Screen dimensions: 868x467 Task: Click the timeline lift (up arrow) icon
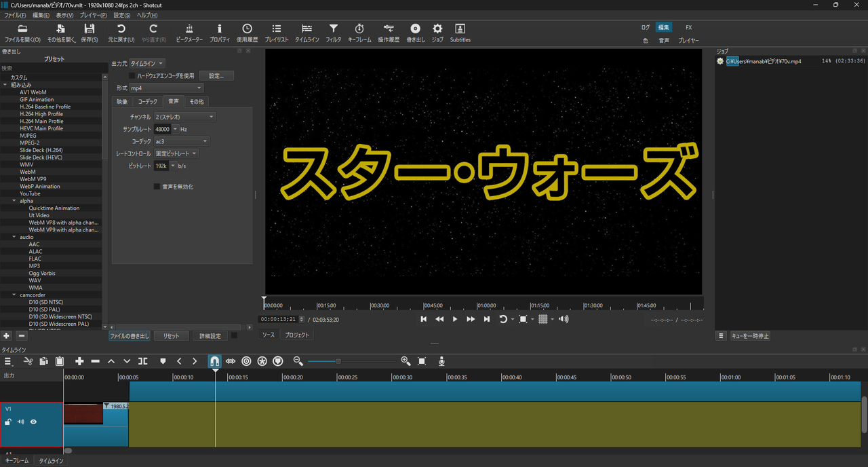pos(111,361)
